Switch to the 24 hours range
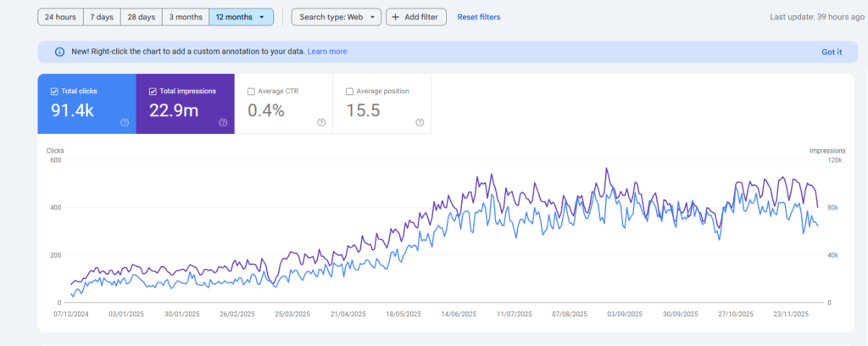Image resolution: width=868 pixels, height=346 pixels. tap(60, 17)
